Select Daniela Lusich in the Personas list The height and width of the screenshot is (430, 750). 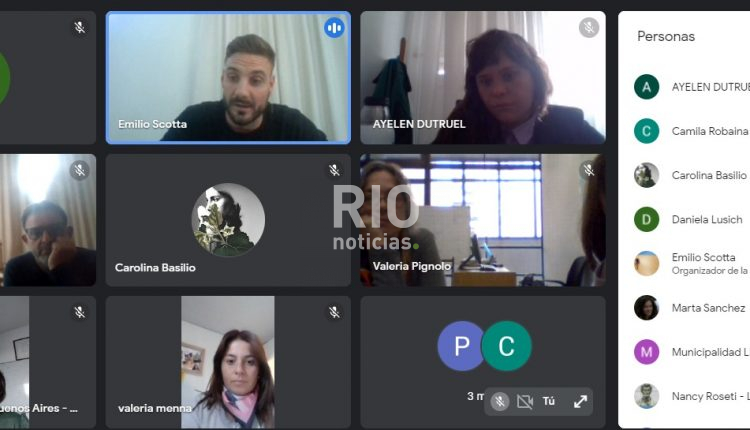coord(692,220)
